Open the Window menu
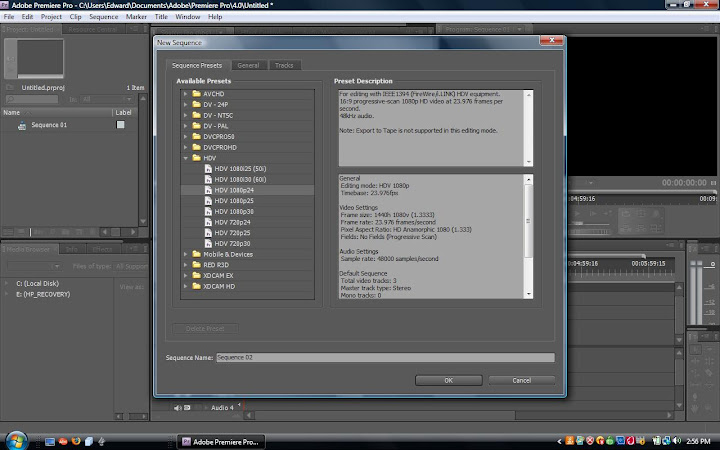This screenshot has height=450, width=720. (188, 17)
